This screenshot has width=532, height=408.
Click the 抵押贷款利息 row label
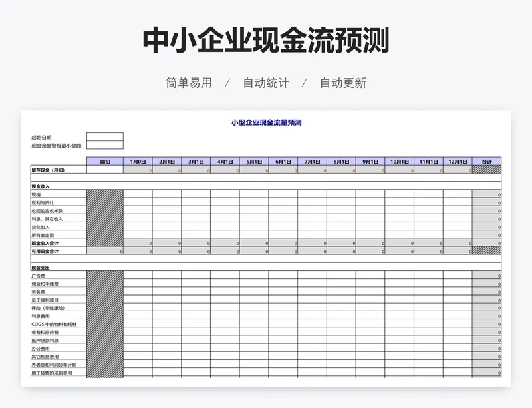pos(45,340)
